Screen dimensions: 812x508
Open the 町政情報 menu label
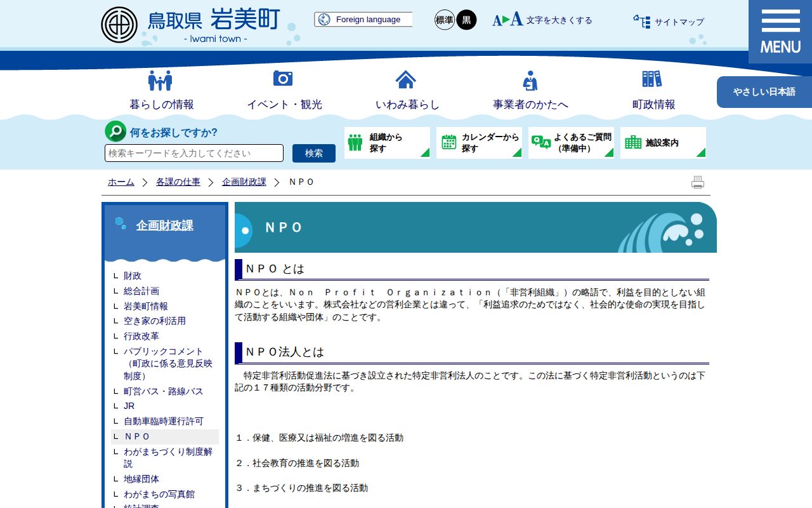click(654, 105)
